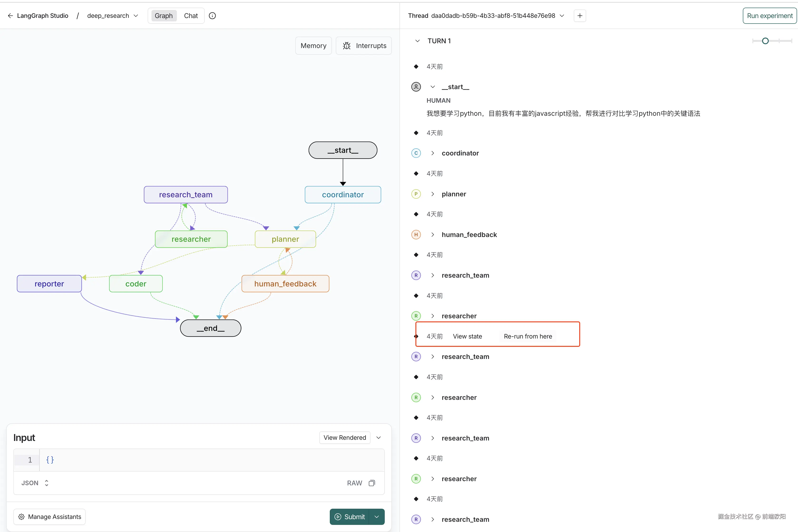Expand the coordinator step
The height and width of the screenshot is (532, 798).
tap(433, 153)
